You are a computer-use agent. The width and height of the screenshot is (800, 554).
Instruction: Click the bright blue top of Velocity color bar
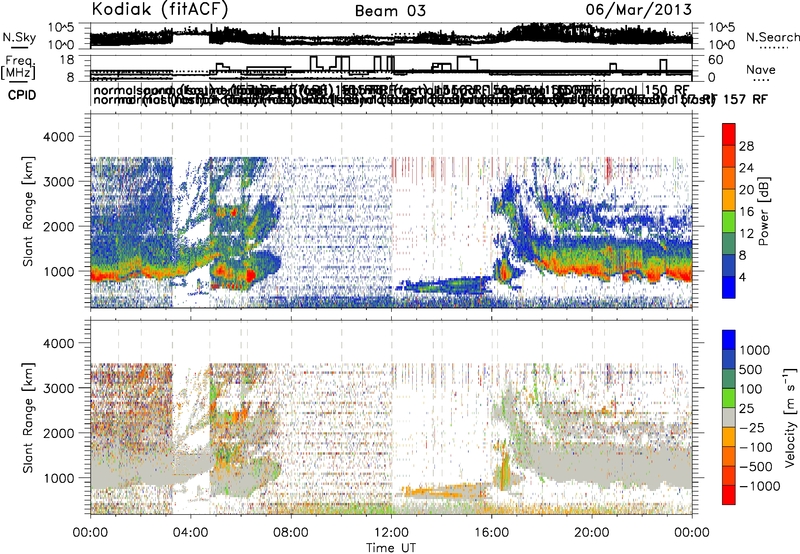coord(729,340)
